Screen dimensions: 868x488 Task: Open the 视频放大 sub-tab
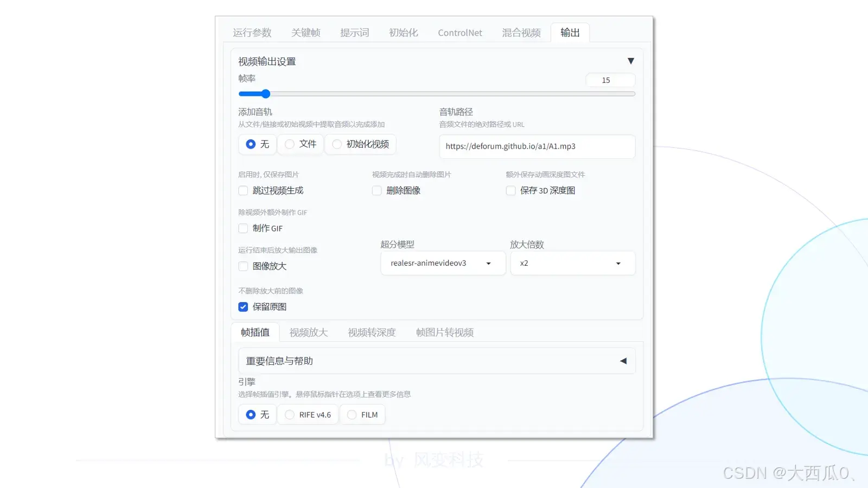coord(309,332)
